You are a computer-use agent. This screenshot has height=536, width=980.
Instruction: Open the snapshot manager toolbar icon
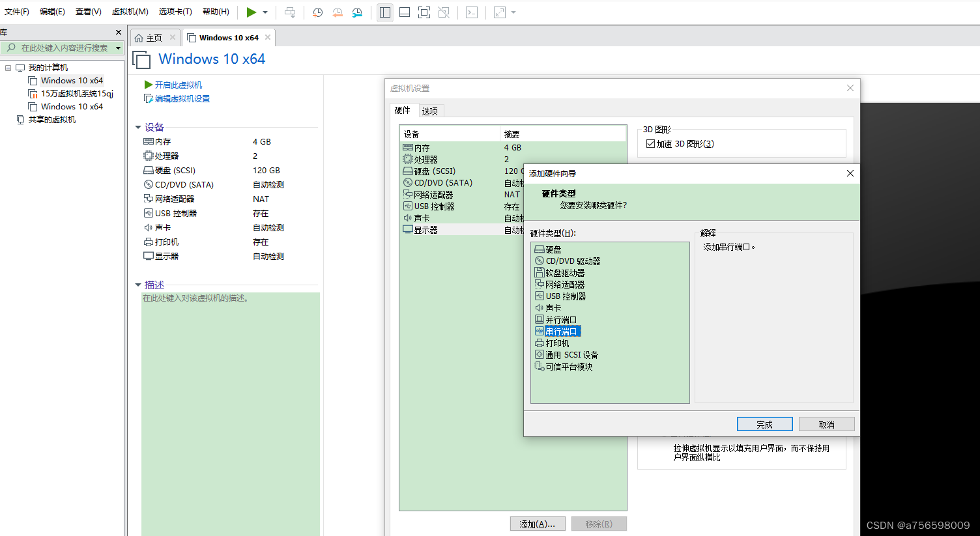357,12
